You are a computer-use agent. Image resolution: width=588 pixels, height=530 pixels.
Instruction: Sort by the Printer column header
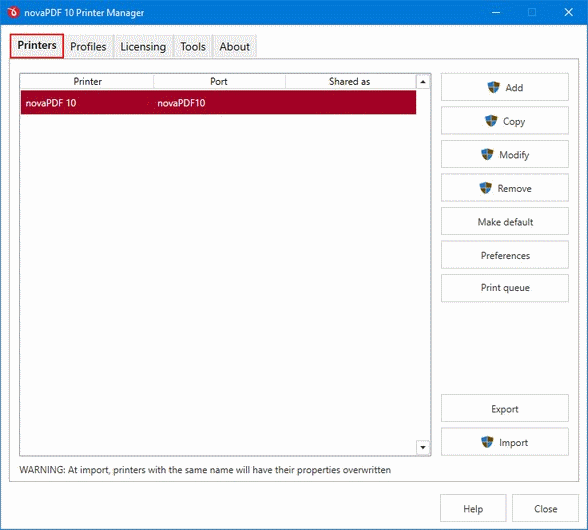[x=87, y=81]
